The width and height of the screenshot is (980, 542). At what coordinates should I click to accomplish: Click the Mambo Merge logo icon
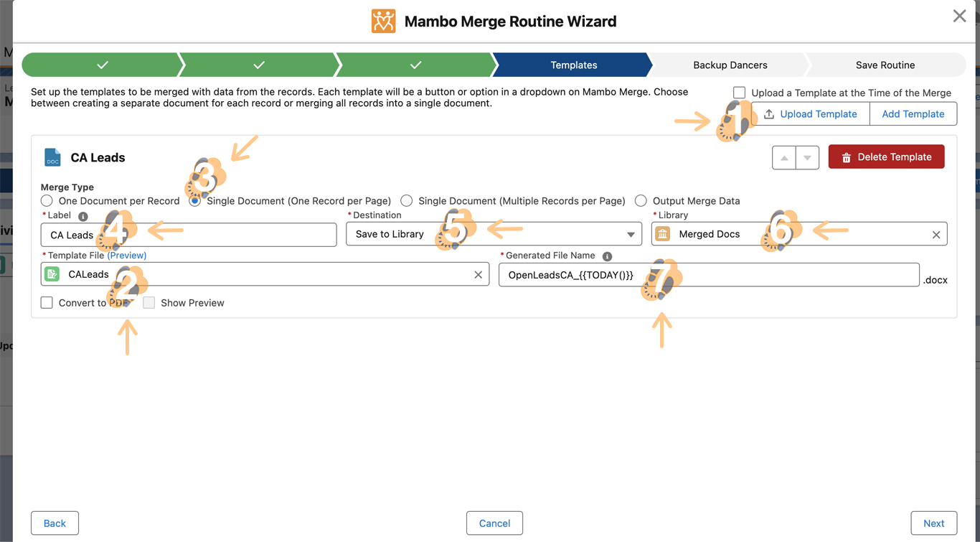383,22
